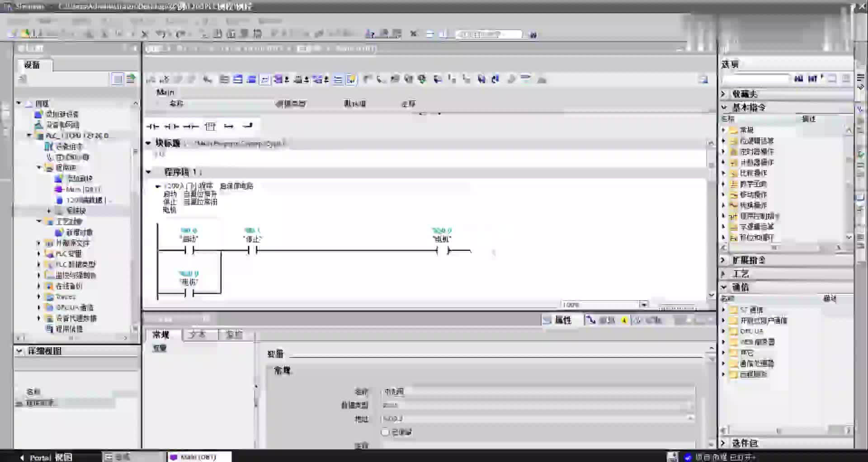Select 添加新设备 in project tree
The height and width of the screenshot is (462, 868).
[x=62, y=114]
